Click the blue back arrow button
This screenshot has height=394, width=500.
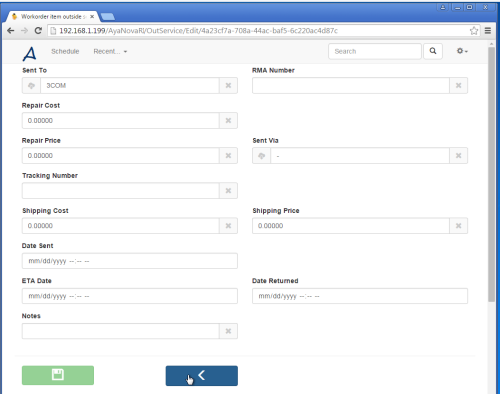[202, 376]
